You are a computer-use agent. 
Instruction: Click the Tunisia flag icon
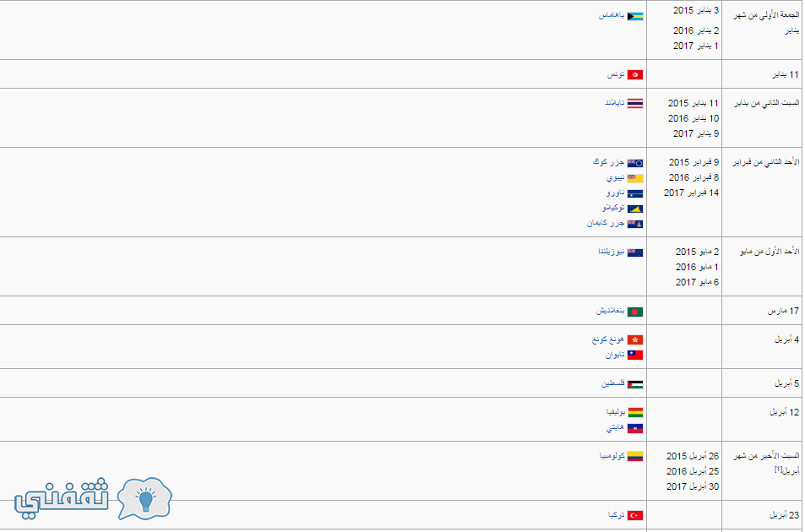pyautogui.click(x=635, y=75)
